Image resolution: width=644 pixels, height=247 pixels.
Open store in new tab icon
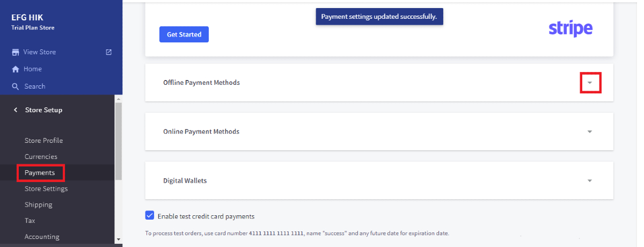(x=109, y=52)
